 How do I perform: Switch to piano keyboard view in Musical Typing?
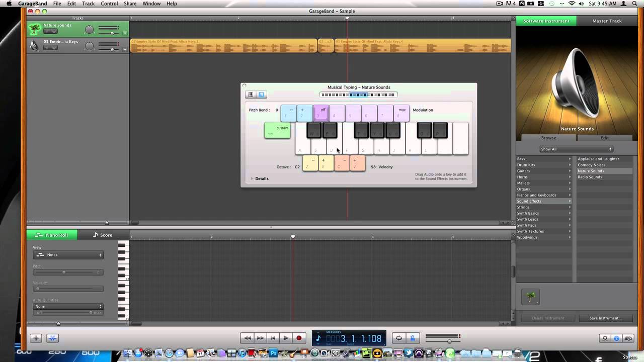pyautogui.click(x=251, y=95)
